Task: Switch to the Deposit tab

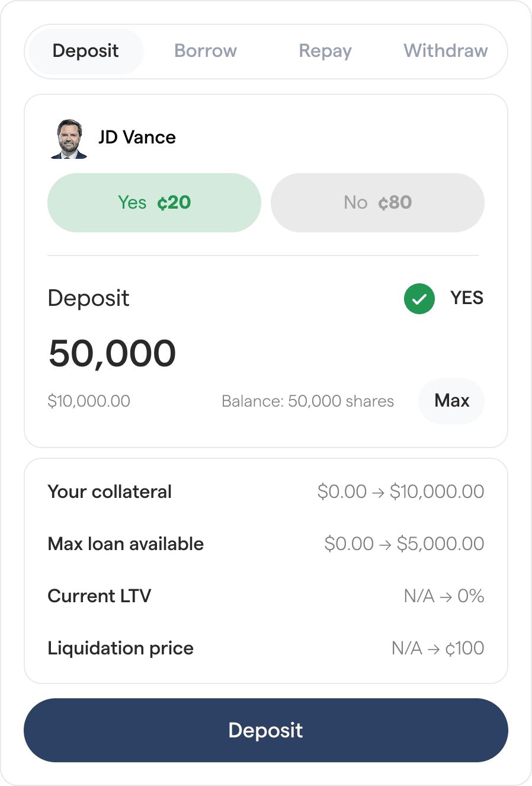Action: pyautogui.click(x=86, y=51)
